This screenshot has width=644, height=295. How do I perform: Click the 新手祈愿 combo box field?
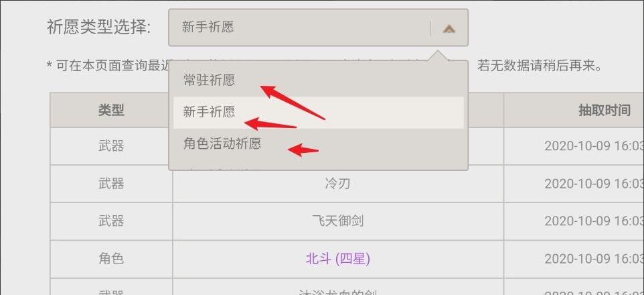click(x=318, y=27)
